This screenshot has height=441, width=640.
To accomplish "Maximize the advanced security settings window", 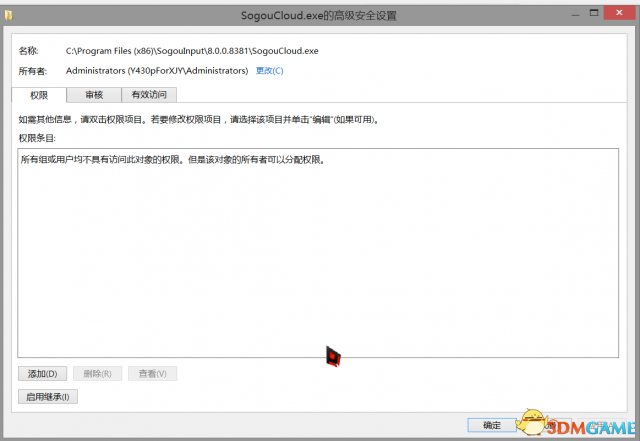I will [x=594, y=13].
